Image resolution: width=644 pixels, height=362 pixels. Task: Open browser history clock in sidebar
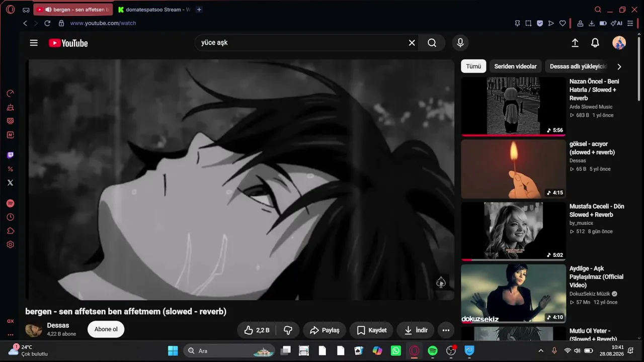[10, 217]
